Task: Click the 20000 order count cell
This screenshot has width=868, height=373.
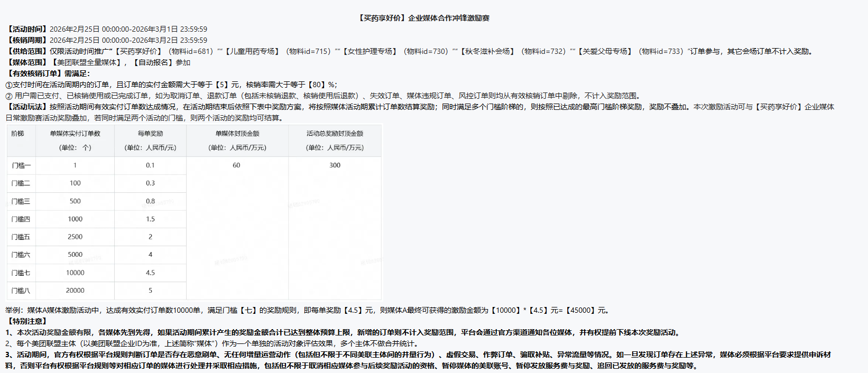Action: (x=75, y=291)
